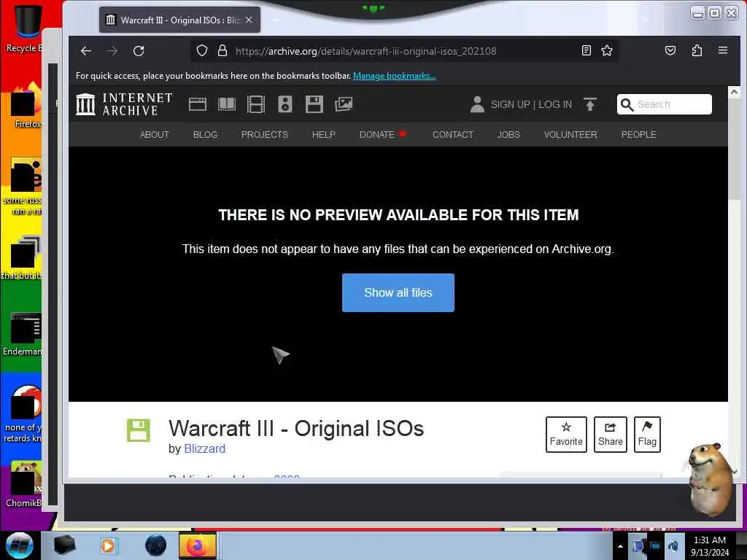Open the DONATE menu item
The height and width of the screenshot is (560, 747).
click(x=382, y=135)
